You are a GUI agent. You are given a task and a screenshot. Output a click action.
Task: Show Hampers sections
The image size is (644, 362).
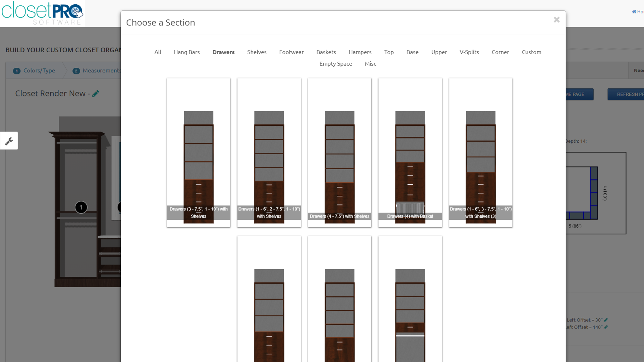[360, 52]
